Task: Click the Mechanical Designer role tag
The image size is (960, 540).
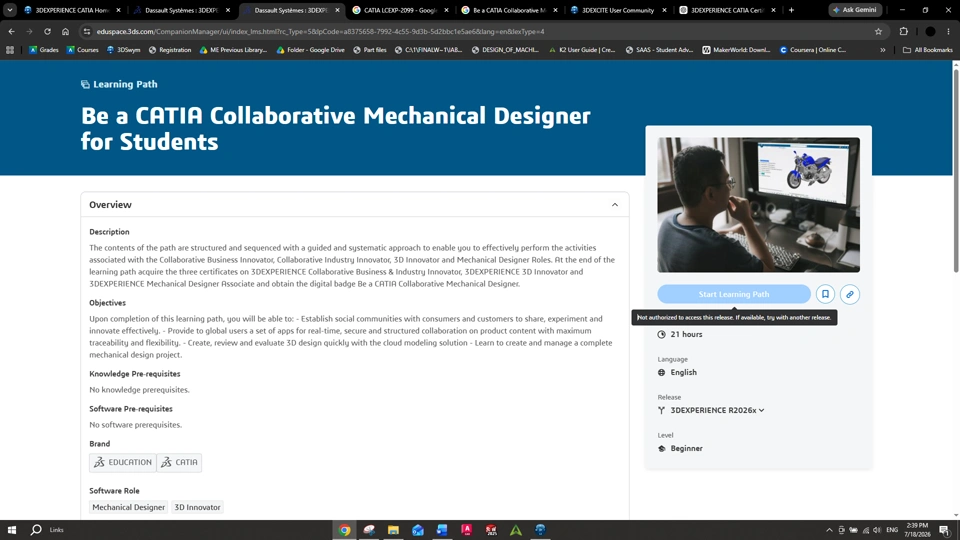Action: [x=129, y=507]
